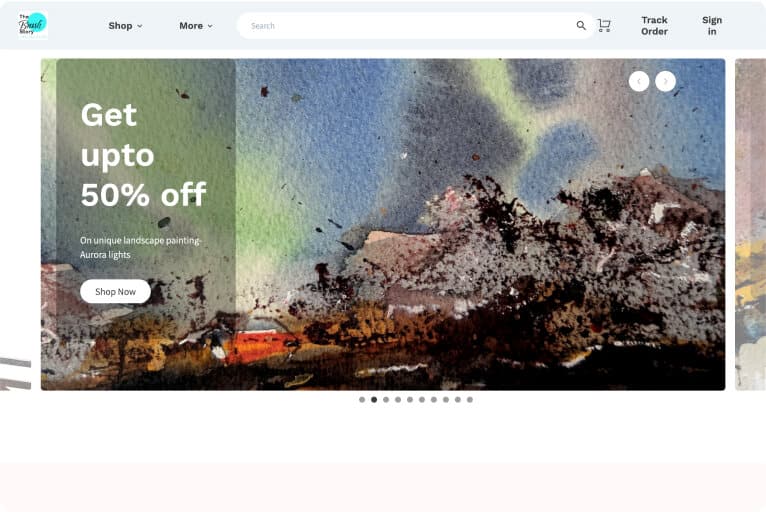Screen dimensions: 766x512
Task: Click the next slide preview at right edge
Action: 750,225
